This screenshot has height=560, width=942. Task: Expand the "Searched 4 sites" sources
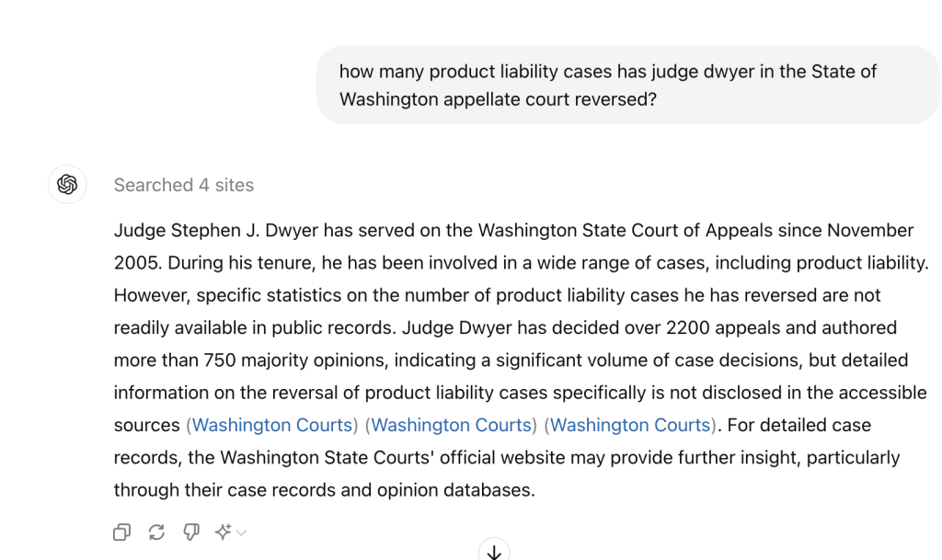click(x=183, y=185)
